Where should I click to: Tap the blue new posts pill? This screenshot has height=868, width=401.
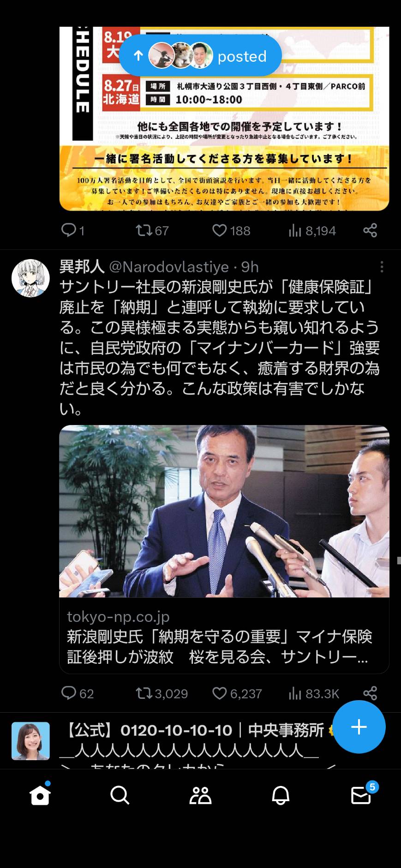click(200, 56)
